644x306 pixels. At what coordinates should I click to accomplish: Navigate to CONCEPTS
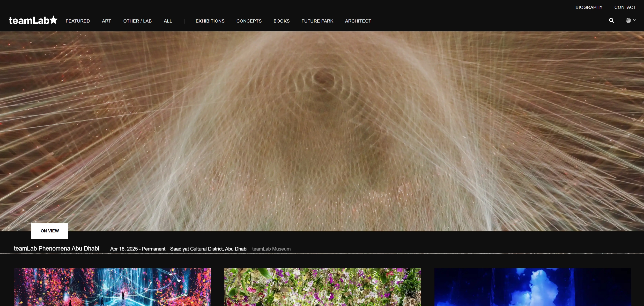[x=249, y=21]
